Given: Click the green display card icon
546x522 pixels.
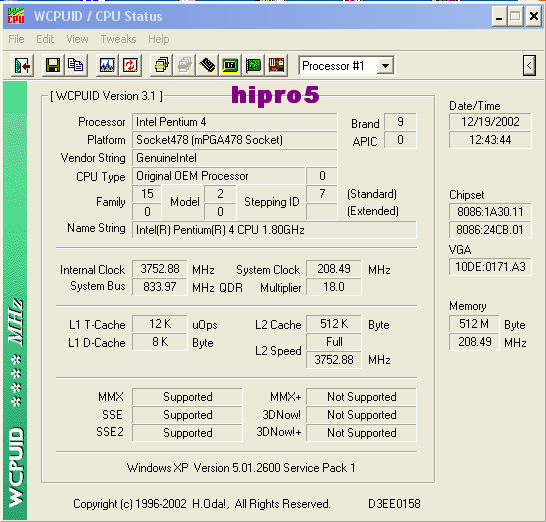Looking at the screenshot, I should click(230, 65).
